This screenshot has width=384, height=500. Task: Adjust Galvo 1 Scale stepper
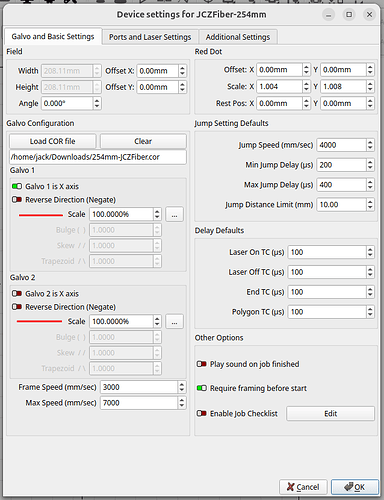157,214
